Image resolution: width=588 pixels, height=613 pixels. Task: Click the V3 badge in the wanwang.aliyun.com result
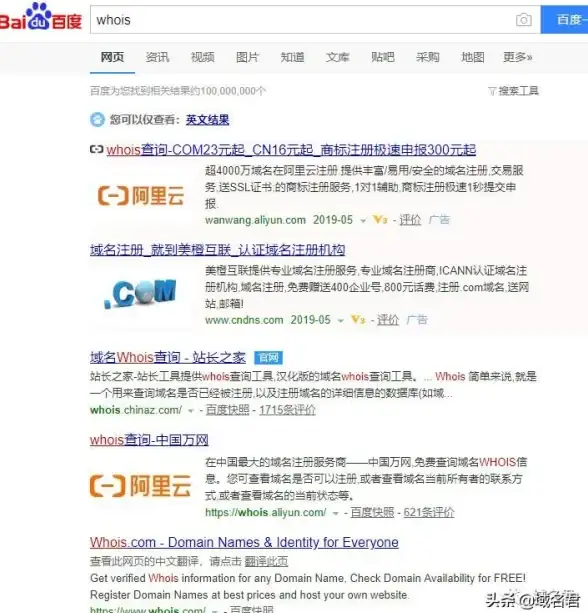coord(380,220)
